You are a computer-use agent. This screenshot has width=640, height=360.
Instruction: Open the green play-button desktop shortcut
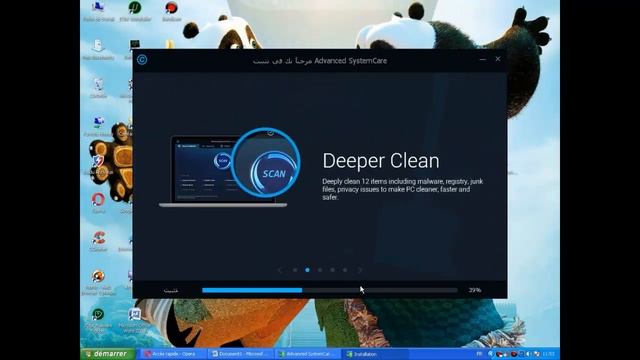(98, 320)
